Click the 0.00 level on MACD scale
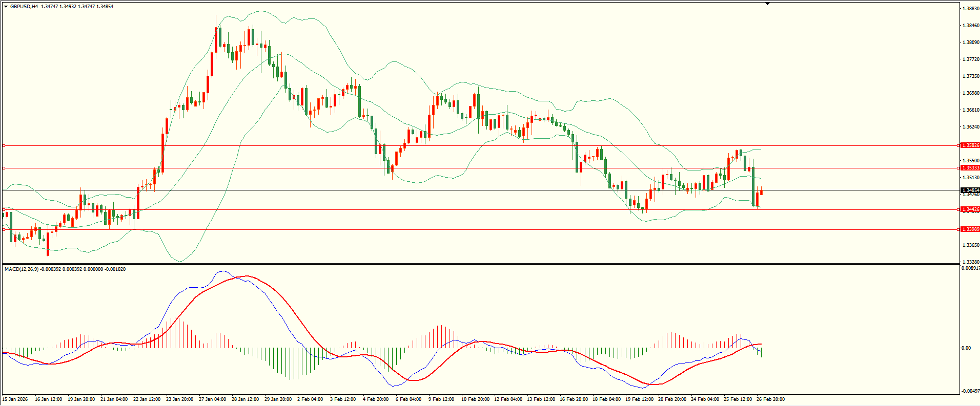Viewport: 980px width, 406px height. tap(966, 348)
